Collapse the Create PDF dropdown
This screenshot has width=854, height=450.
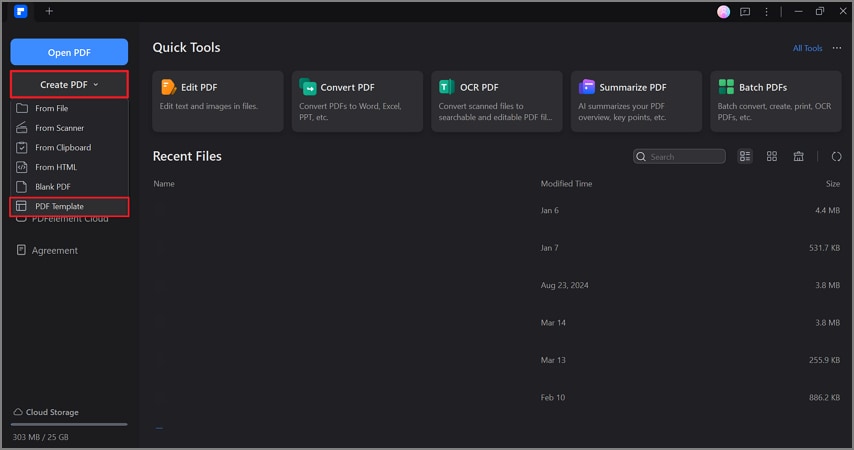69,85
